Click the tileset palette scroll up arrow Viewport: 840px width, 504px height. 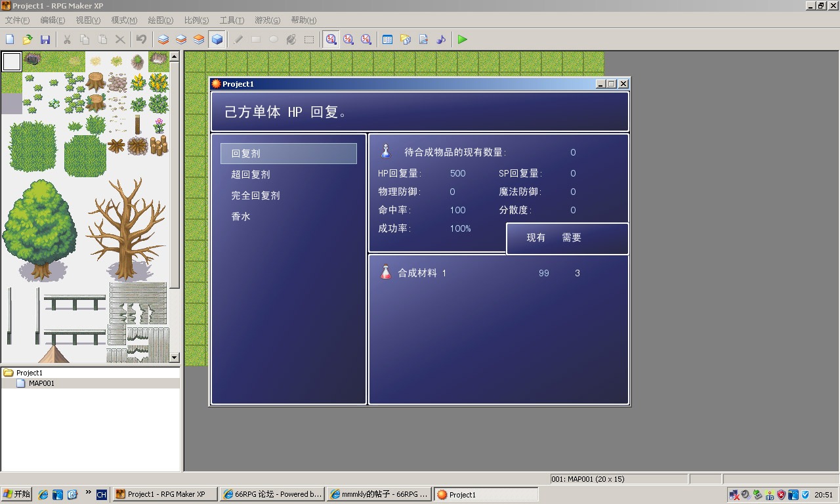click(175, 56)
